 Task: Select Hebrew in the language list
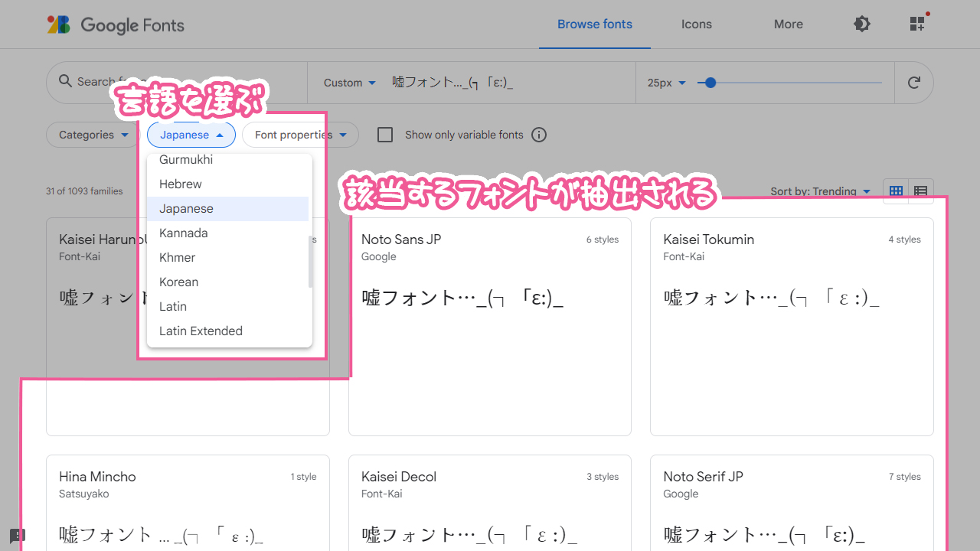[x=227, y=184]
